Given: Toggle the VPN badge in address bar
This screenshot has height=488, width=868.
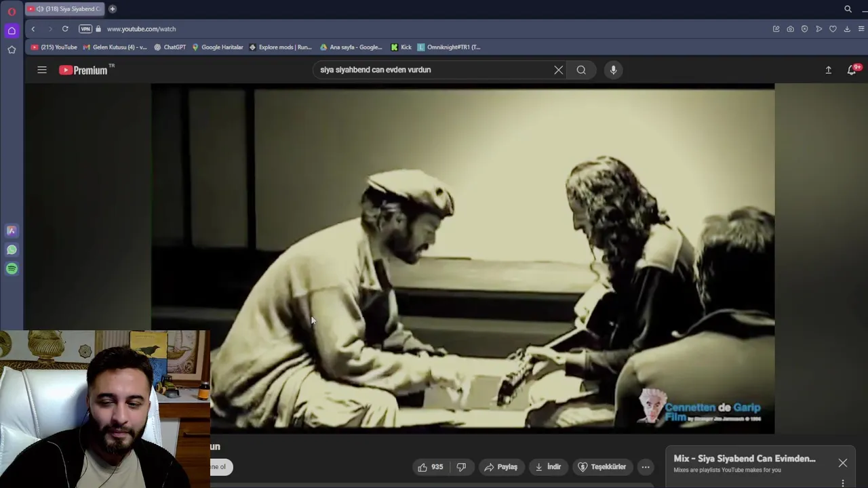Looking at the screenshot, I should pos(85,29).
